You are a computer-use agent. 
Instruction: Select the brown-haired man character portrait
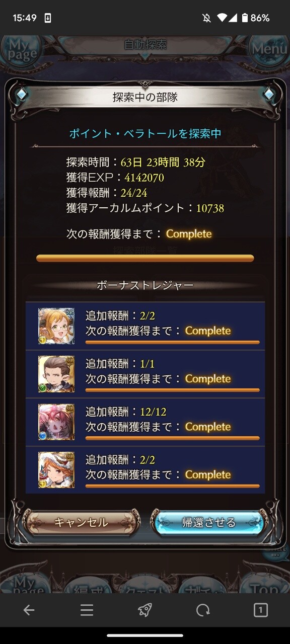click(x=56, y=374)
